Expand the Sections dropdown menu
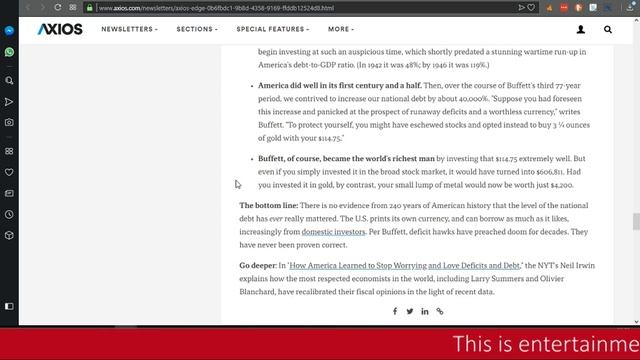 click(197, 29)
